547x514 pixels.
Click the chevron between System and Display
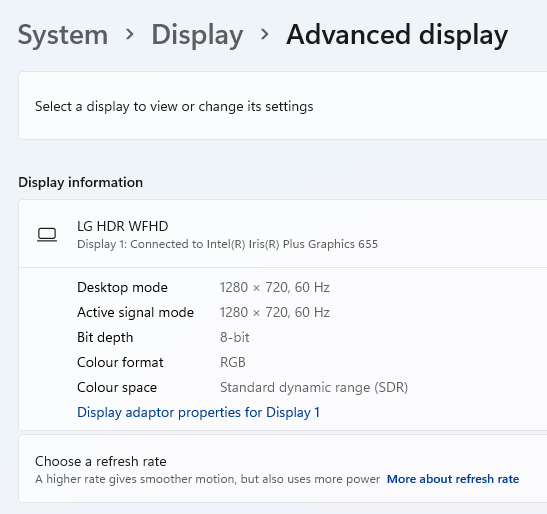[130, 34]
